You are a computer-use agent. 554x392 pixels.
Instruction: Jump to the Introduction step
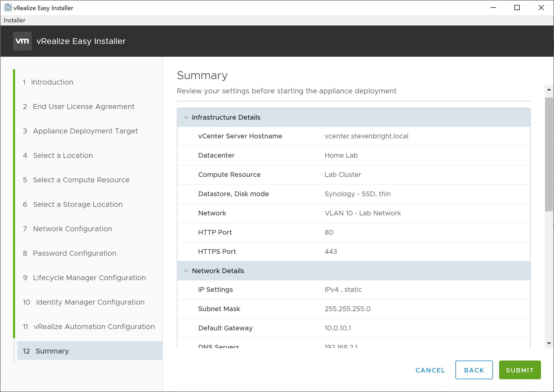52,82
